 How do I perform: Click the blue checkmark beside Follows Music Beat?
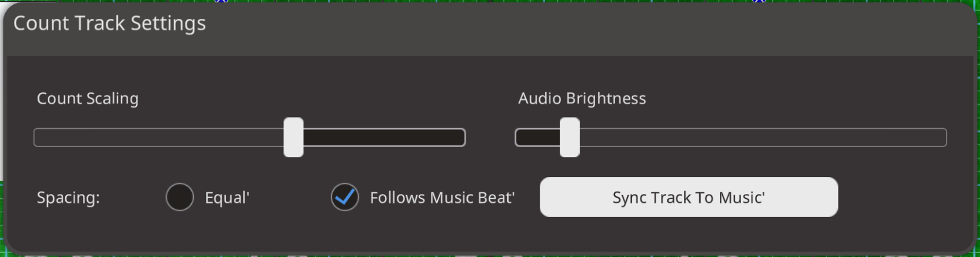tap(346, 196)
